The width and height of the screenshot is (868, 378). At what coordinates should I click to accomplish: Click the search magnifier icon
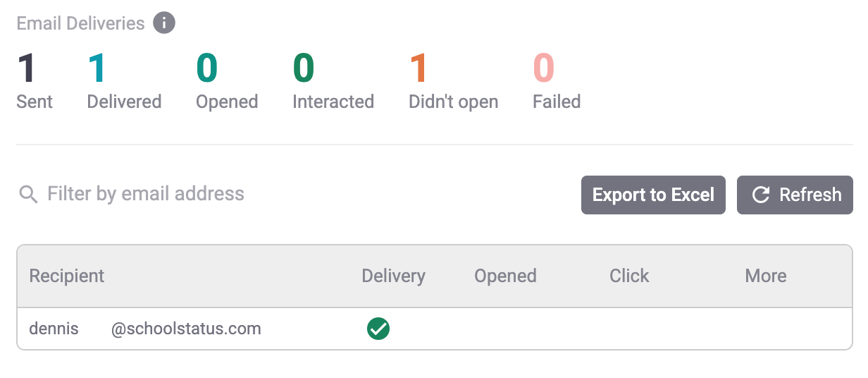coord(28,194)
